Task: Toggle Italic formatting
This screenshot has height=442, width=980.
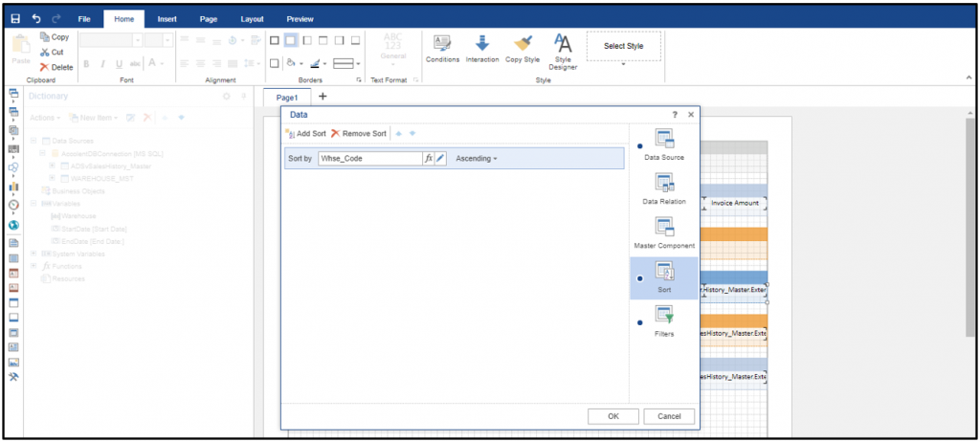Action: click(102, 63)
